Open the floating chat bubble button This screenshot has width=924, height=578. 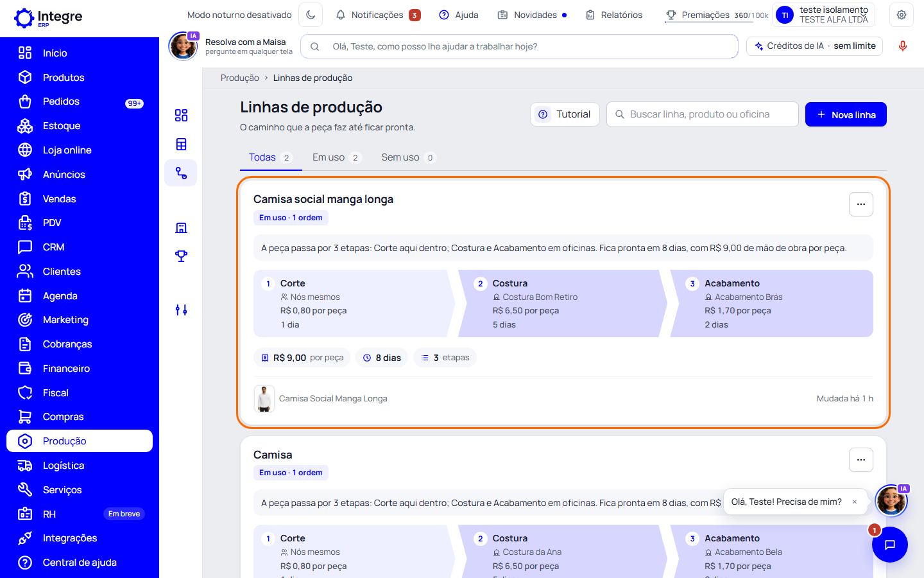tap(890, 545)
